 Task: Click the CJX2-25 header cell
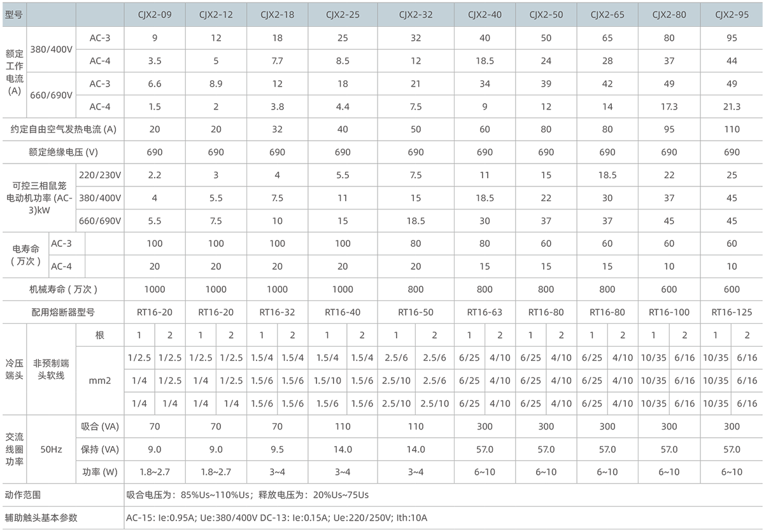point(343,12)
